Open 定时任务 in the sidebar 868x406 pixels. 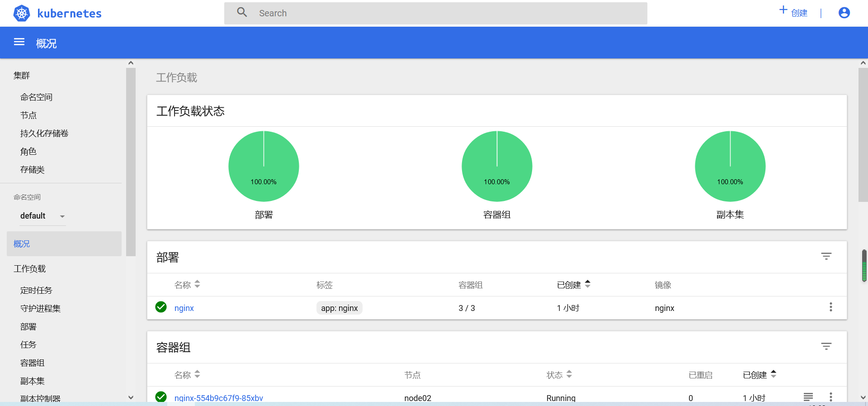36,291
